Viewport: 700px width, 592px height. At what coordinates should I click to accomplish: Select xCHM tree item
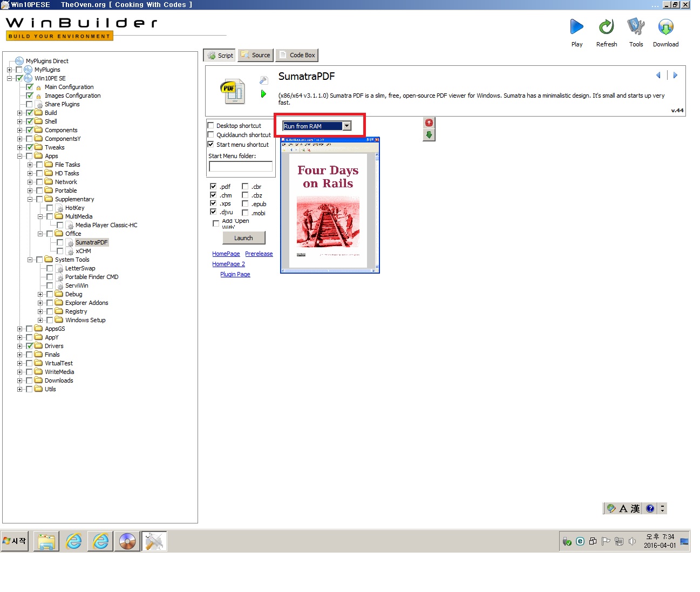[x=83, y=251]
